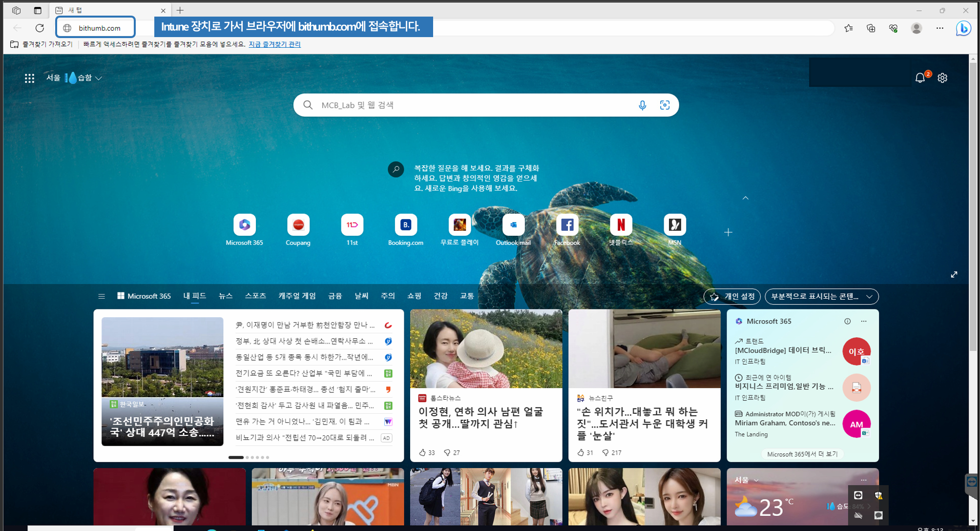Click the 지금 즐겨찾기 관리 link

coord(274,44)
